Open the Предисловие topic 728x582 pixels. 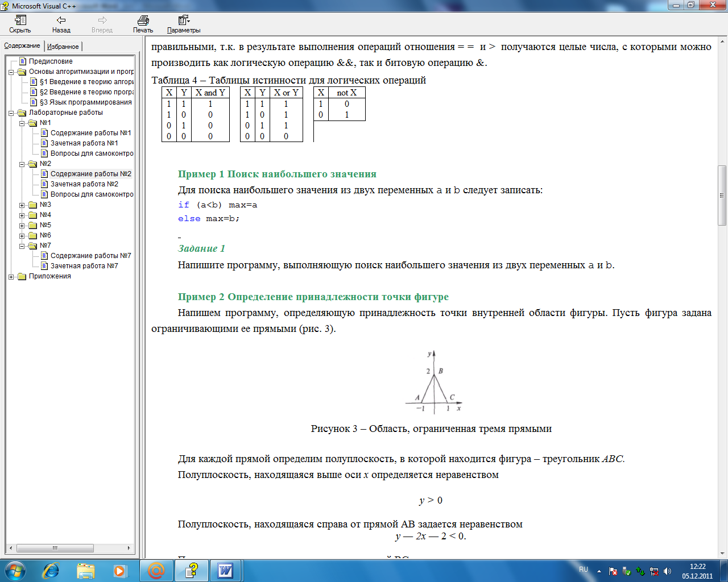point(51,61)
